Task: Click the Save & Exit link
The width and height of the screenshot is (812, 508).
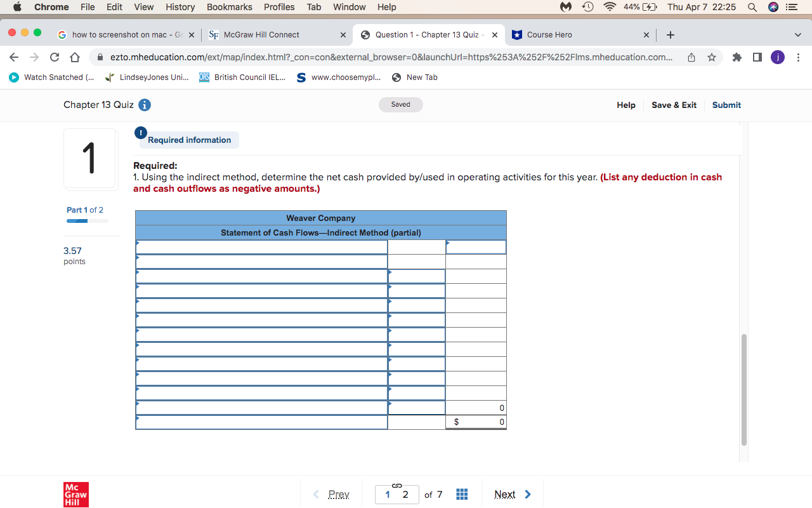Action: click(674, 105)
